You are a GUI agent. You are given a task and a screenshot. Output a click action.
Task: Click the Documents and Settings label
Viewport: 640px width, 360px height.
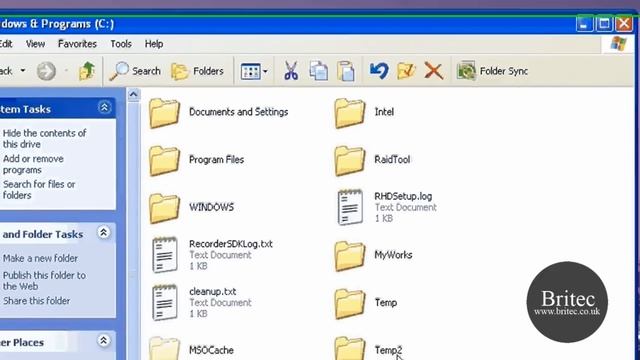238,112
